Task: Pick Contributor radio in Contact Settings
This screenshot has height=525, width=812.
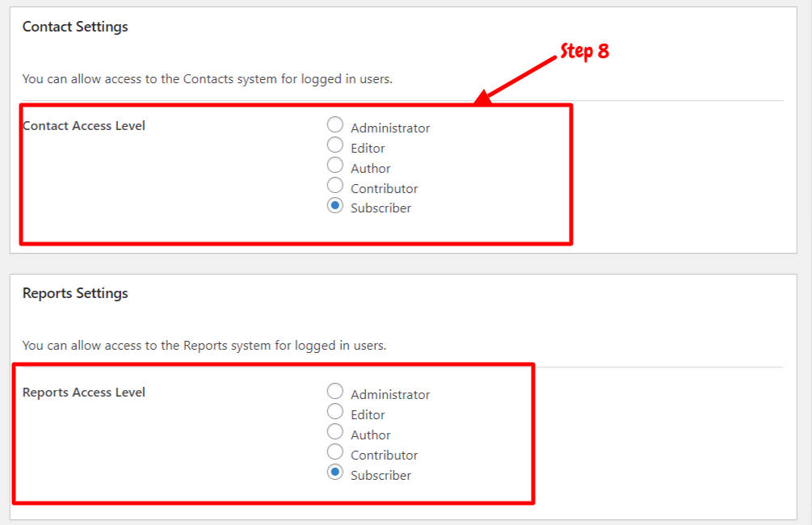Action: pos(335,185)
